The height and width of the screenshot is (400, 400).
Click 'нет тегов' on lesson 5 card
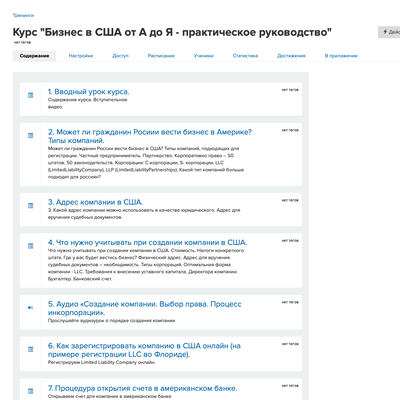(x=290, y=302)
